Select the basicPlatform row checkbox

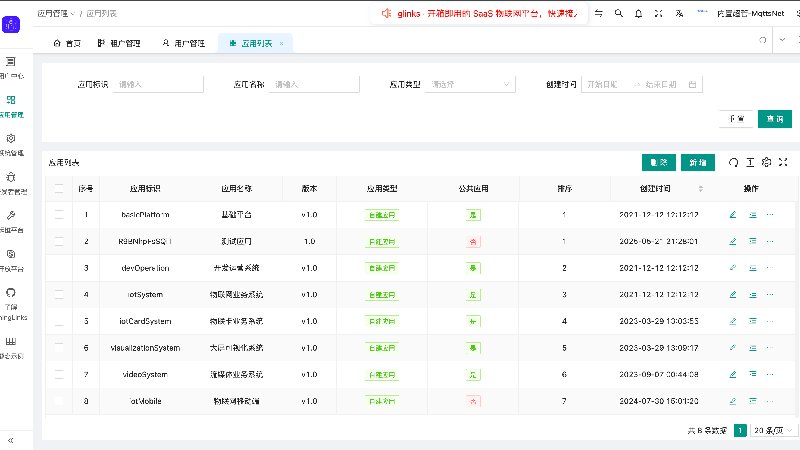59,215
